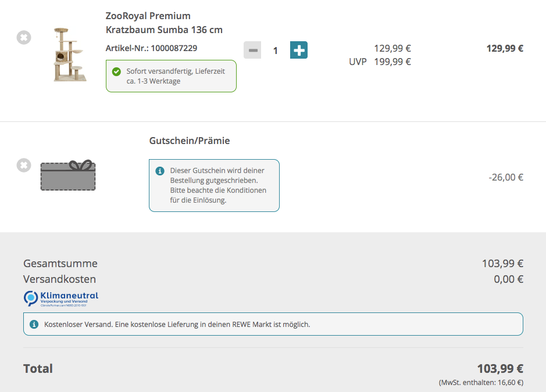
Task: Click the gift voucher image
Action: pyautogui.click(x=68, y=175)
